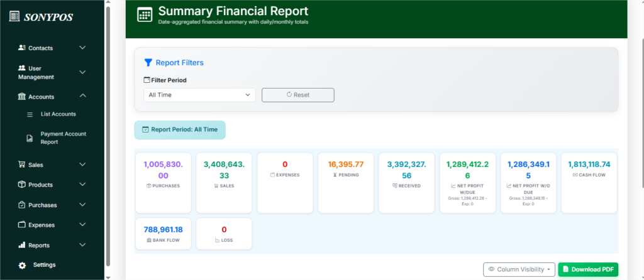
Task: Toggle Column Visibility dropdown button
Action: (x=519, y=269)
